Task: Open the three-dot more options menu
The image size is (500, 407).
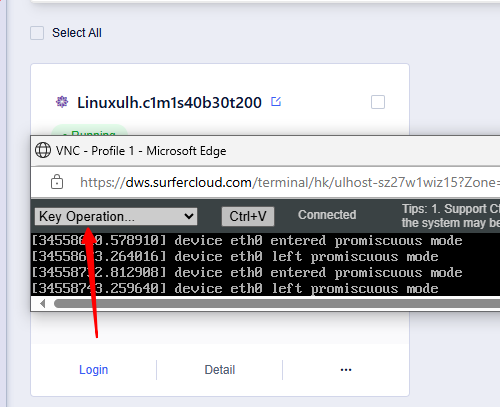Action: [346, 370]
